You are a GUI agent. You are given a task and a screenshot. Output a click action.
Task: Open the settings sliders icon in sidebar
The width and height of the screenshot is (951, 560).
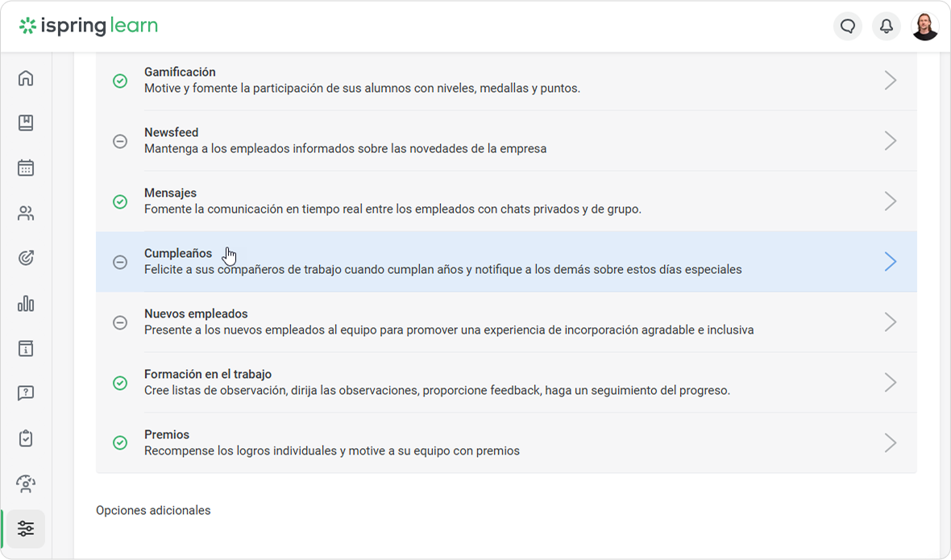coord(26,529)
